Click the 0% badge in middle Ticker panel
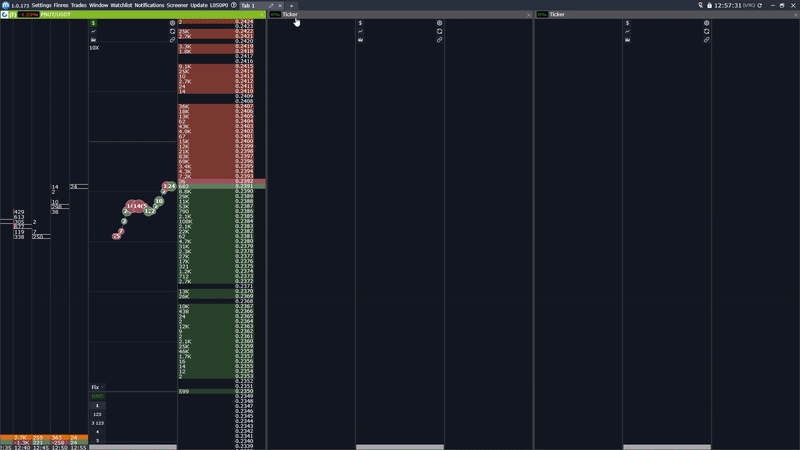Viewport: 800px width, 450px height. (276, 14)
